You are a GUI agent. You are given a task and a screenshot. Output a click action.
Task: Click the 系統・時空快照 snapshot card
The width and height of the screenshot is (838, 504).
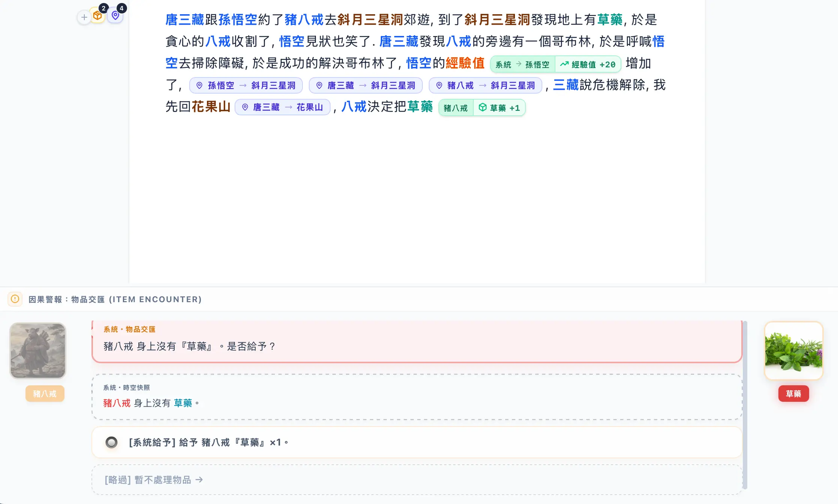[417, 397]
